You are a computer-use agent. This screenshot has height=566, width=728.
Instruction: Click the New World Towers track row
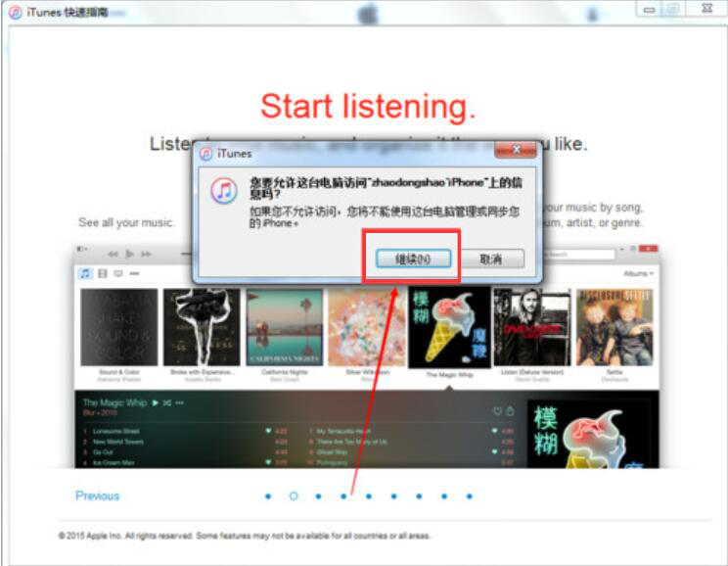[185, 442]
